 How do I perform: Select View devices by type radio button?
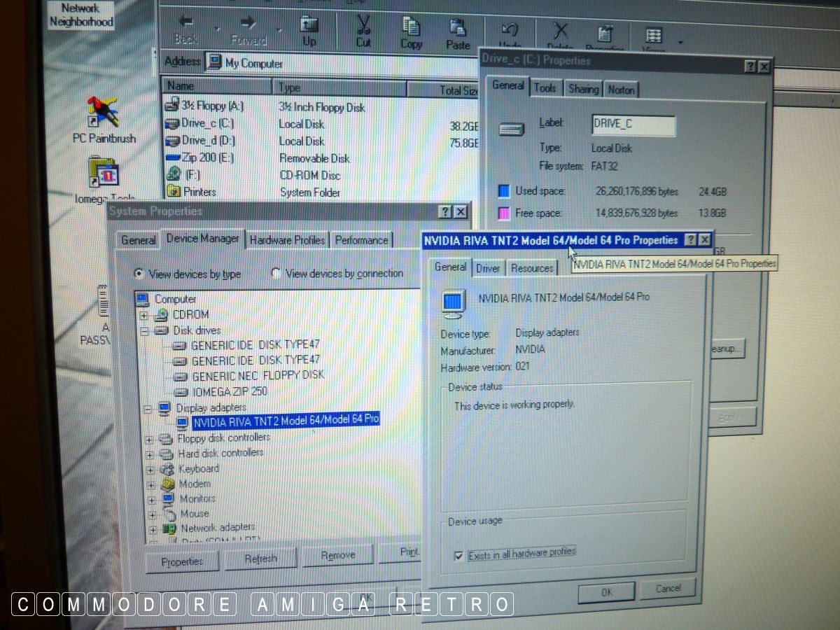139,274
